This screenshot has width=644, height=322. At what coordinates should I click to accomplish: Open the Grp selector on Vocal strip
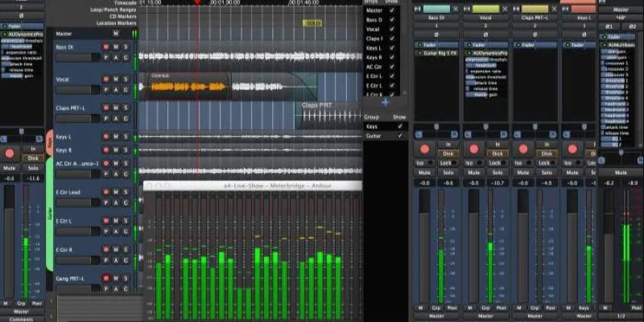click(487, 308)
